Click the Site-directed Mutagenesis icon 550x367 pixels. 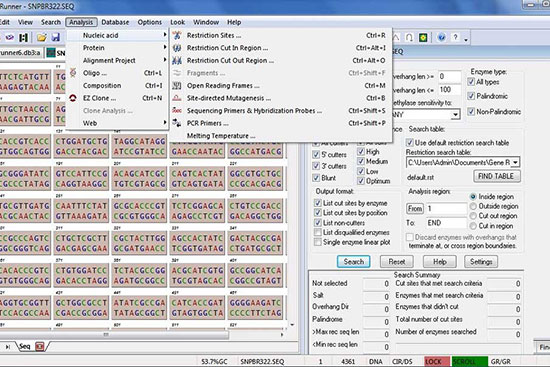coord(177,98)
